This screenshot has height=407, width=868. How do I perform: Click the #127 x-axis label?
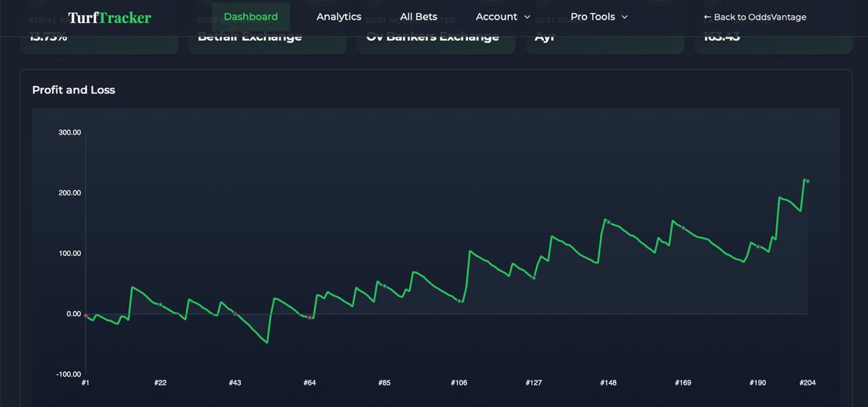pyautogui.click(x=534, y=383)
